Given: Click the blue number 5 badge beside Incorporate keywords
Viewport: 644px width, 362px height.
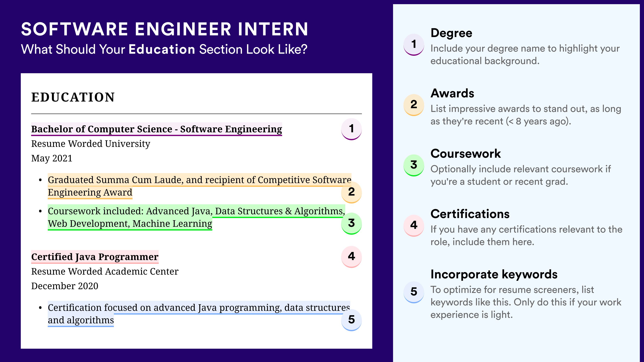Looking at the screenshot, I should pos(414,292).
